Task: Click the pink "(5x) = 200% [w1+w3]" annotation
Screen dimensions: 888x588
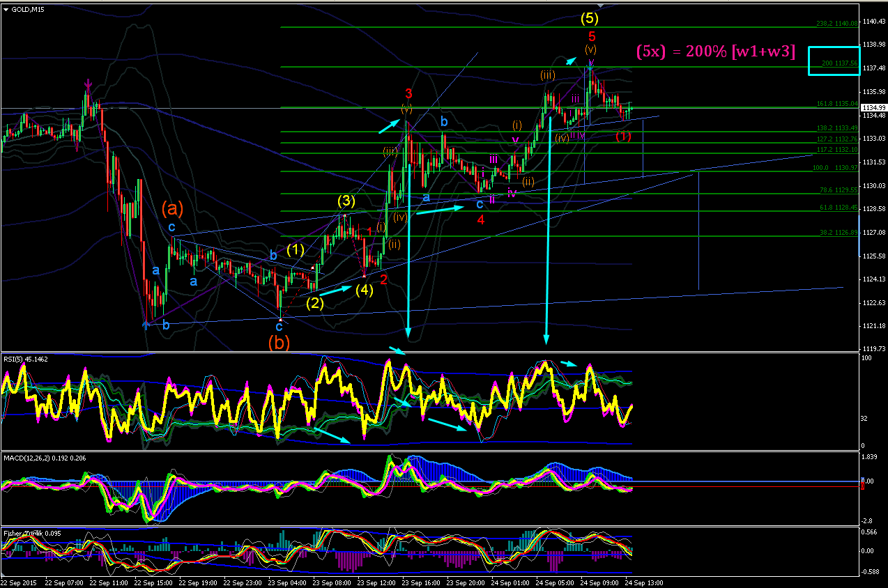Action: [x=715, y=51]
